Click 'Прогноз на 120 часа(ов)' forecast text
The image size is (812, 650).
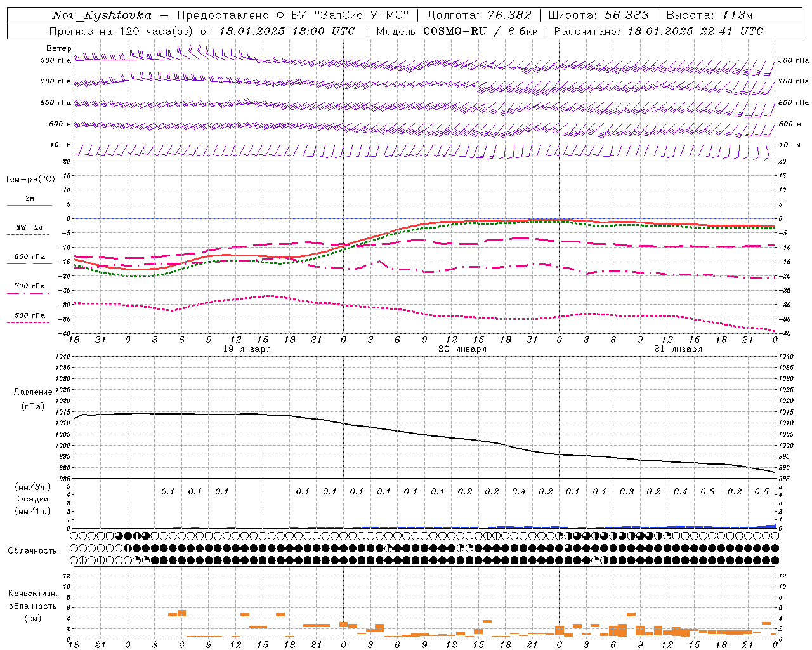[122, 31]
